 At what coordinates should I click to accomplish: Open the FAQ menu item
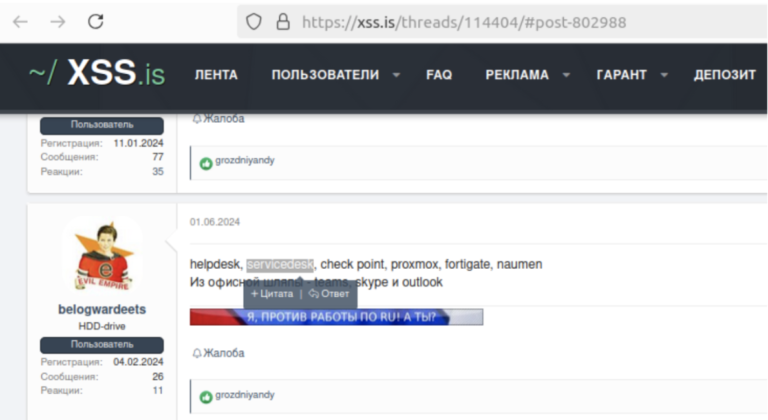(x=439, y=75)
